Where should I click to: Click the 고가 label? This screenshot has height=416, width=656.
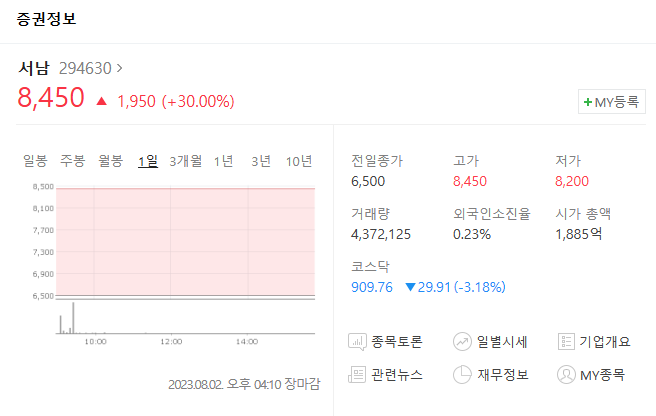pos(466,161)
